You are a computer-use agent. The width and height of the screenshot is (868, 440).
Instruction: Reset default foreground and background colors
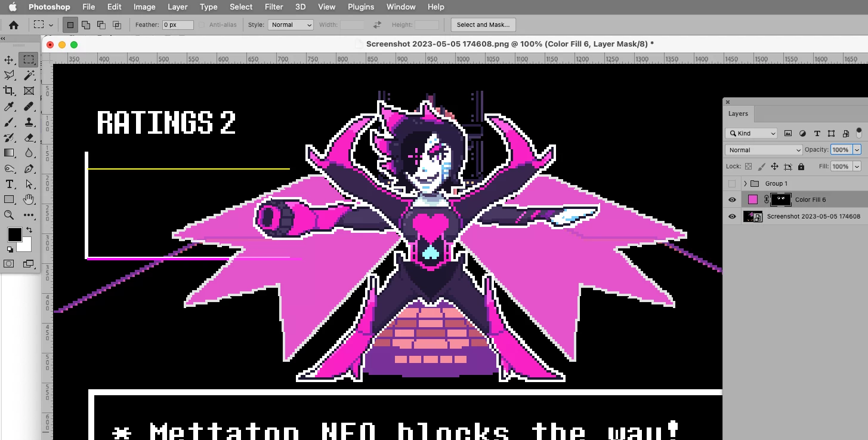click(10, 250)
